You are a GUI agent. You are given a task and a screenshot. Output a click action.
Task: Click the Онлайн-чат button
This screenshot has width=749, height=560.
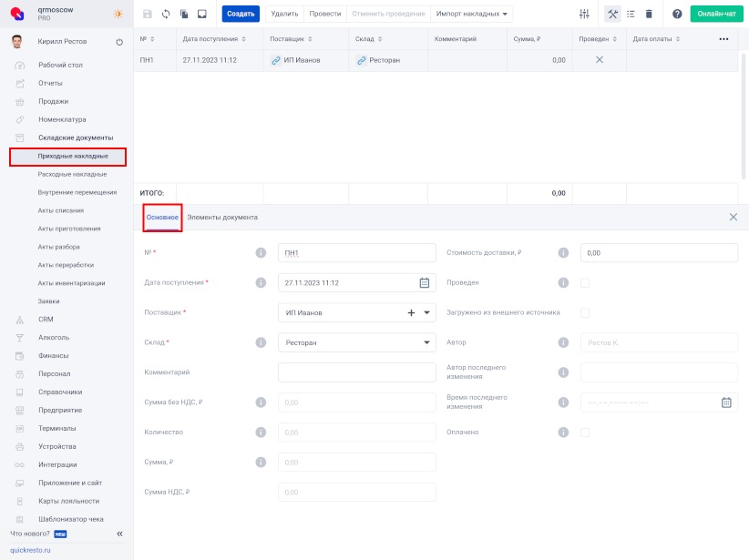pyautogui.click(x=716, y=14)
